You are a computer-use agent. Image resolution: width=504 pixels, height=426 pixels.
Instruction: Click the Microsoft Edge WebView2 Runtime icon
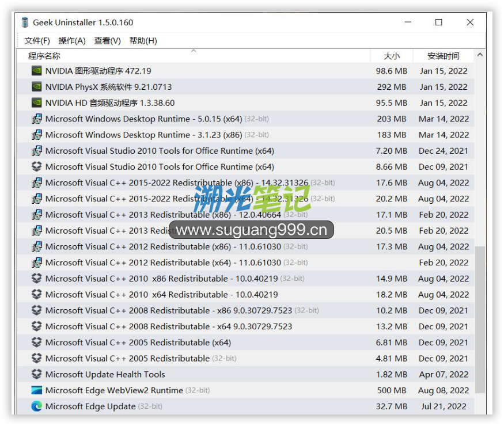click(x=36, y=390)
